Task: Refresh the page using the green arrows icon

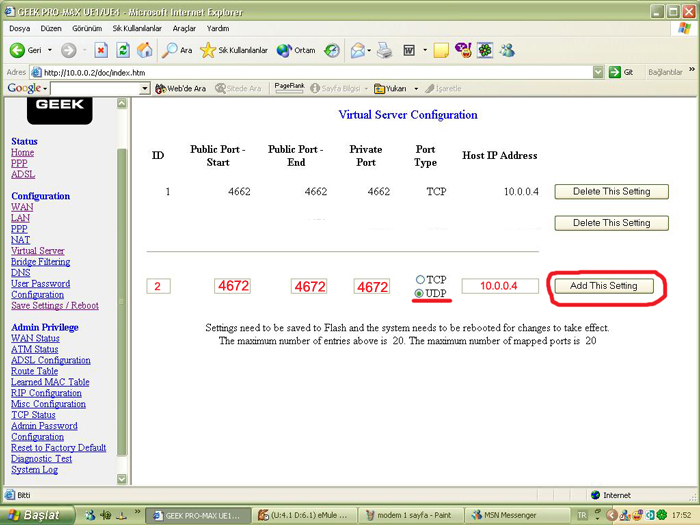Action: 123,50
